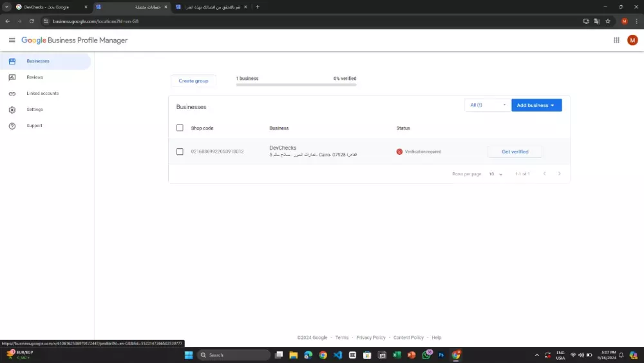This screenshot has width=644, height=363.
Task: Open Microsoft Edge from the taskbar
Action: (x=308, y=355)
